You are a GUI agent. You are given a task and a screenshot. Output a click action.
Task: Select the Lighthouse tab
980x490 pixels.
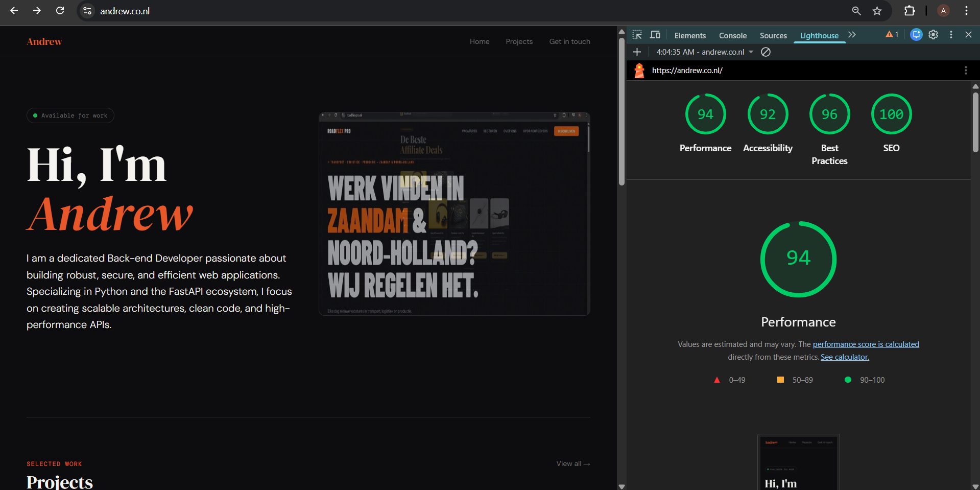click(x=819, y=35)
